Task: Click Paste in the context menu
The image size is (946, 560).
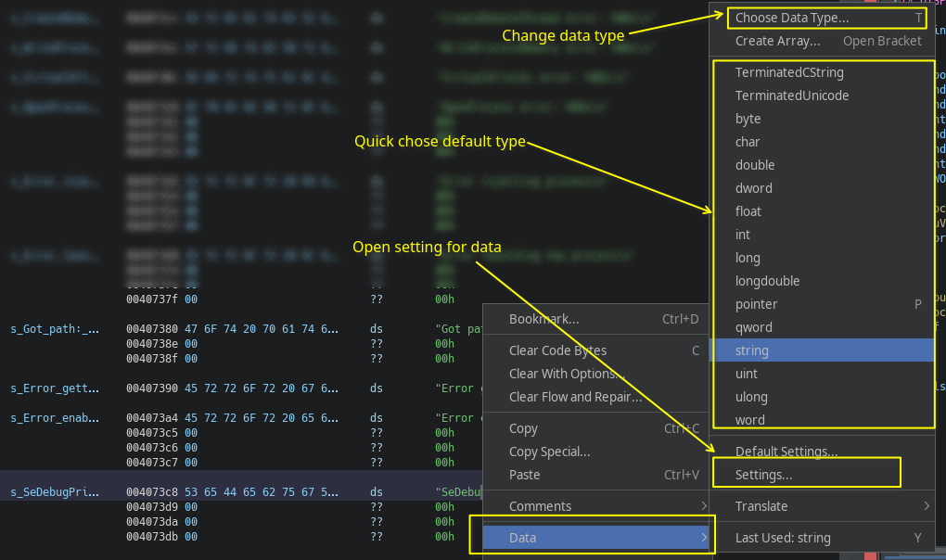Action: 595,475
